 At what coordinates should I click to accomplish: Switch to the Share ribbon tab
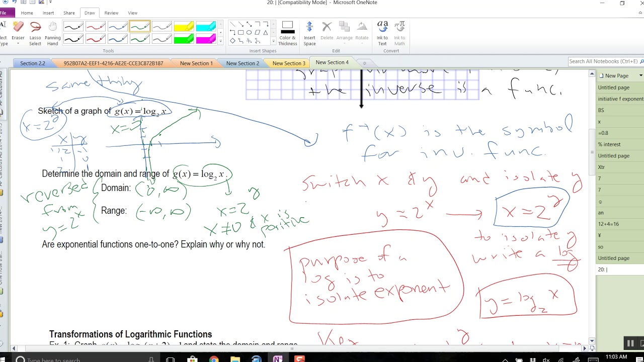(x=69, y=13)
